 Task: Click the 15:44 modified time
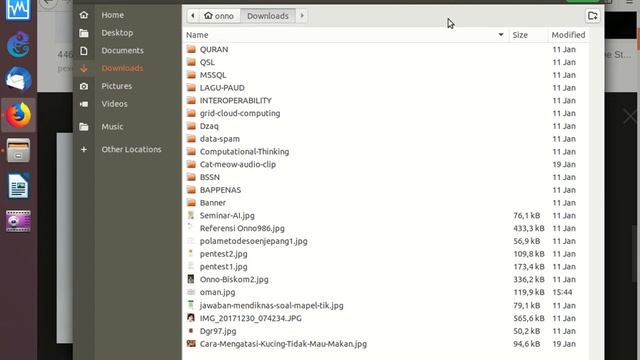[562, 292]
